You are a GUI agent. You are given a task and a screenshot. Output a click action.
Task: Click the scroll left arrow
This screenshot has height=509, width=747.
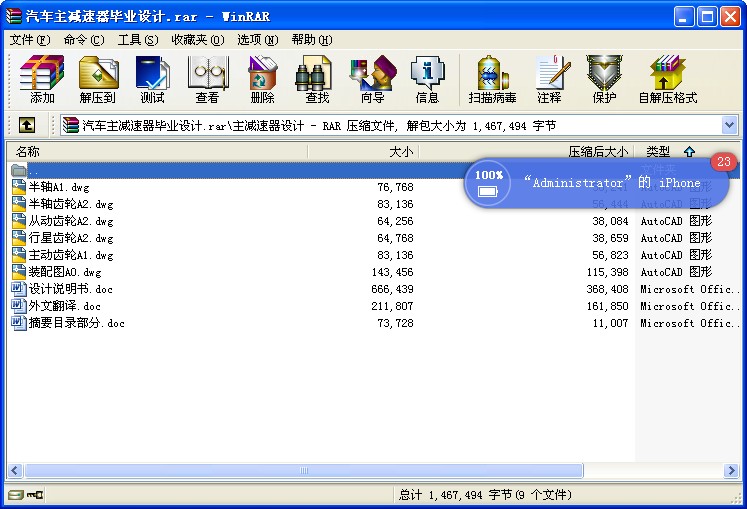[x=15, y=471]
